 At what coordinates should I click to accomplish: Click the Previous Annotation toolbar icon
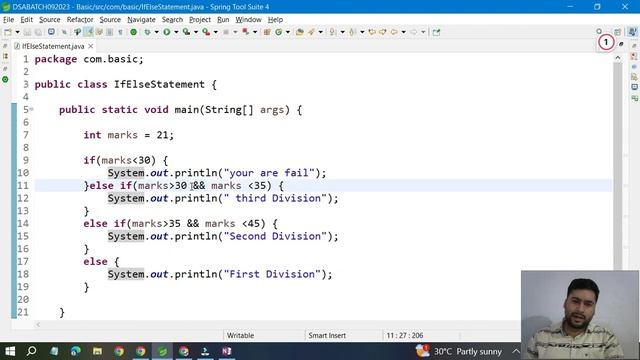[x=352, y=32]
